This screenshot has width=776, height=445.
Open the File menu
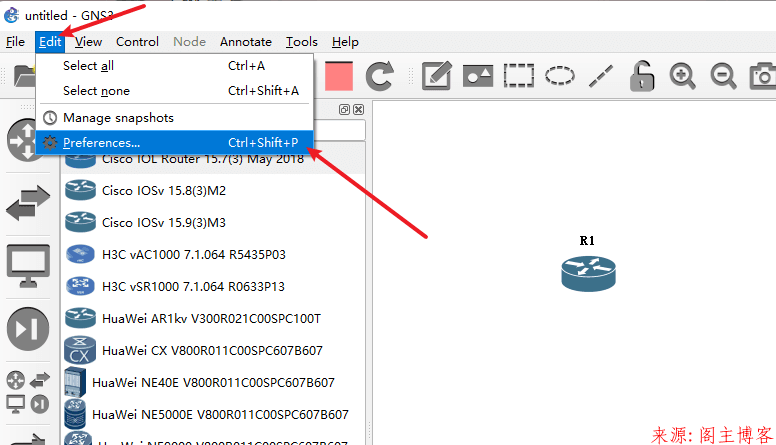(x=15, y=42)
